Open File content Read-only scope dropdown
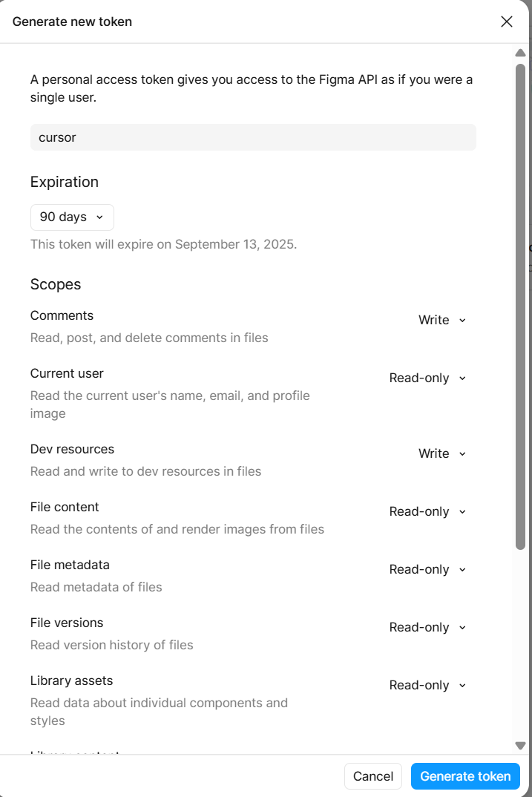 pos(427,511)
